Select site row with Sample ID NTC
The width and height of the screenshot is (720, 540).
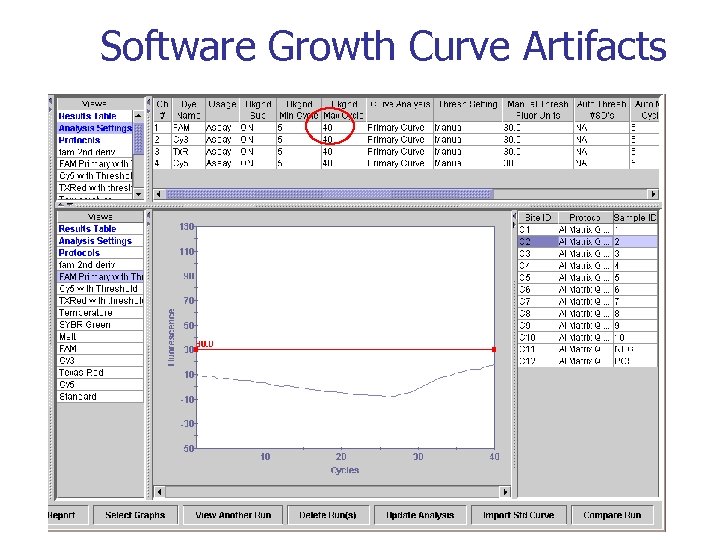[588, 349]
